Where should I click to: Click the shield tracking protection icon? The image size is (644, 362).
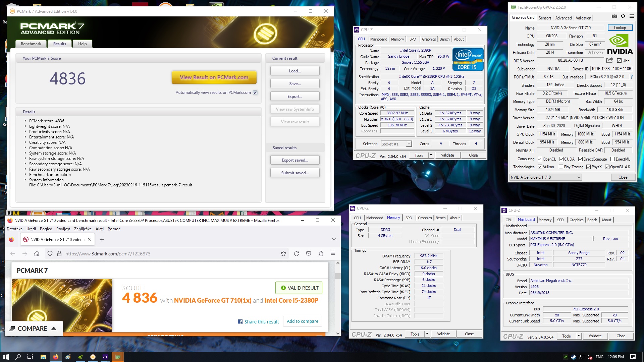pyautogui.click(x=50, y=254)
